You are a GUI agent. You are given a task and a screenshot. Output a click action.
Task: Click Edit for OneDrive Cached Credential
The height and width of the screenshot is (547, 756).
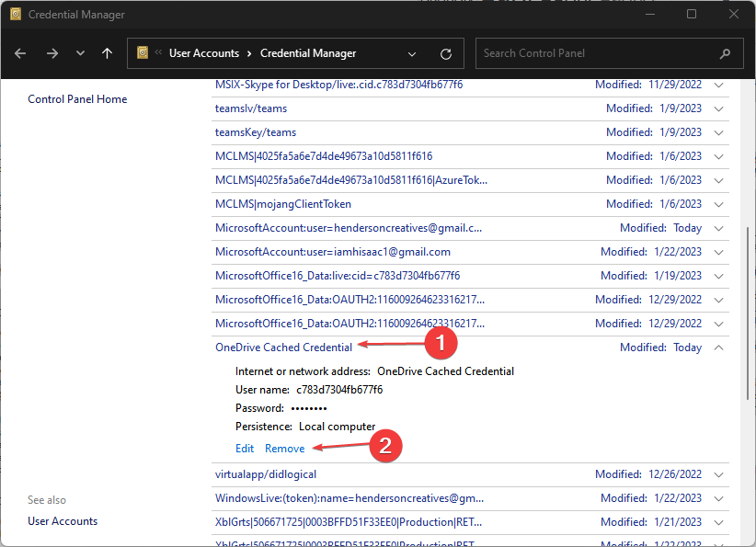[245, 449]
